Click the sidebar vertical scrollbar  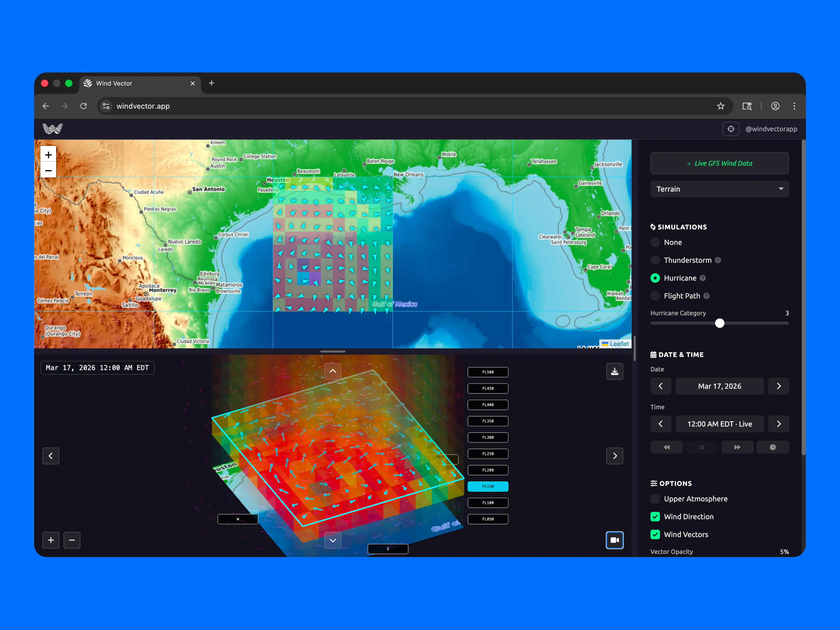click(x=803, y=298)
